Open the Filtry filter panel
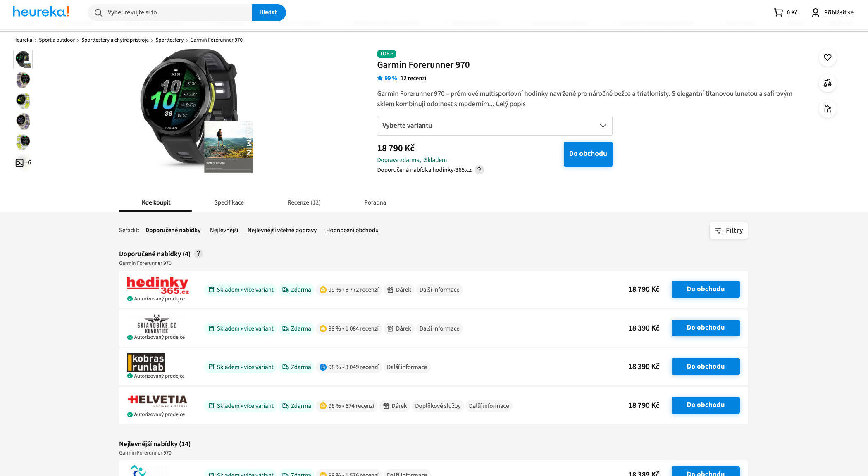 pyautogui.click(x=728, y=231)
